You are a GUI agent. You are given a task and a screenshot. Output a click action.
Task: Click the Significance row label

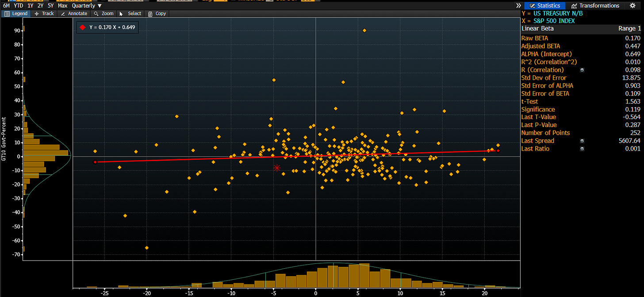point(538,109)
